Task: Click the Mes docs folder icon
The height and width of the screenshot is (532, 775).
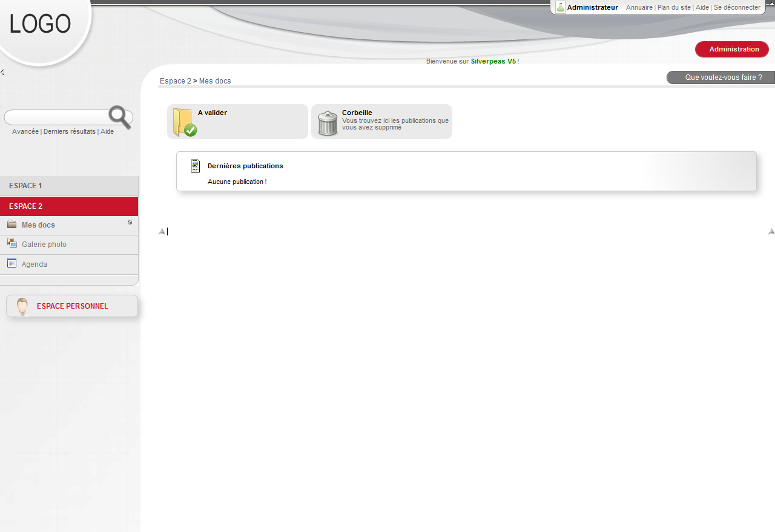Action: pyautogui.click(x=12, y=225)
